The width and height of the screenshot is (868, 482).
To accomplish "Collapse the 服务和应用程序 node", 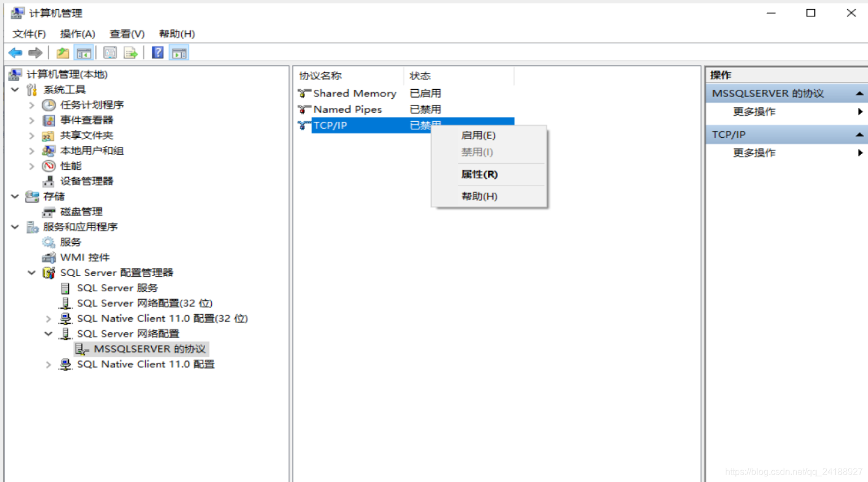I will [15, 227].
